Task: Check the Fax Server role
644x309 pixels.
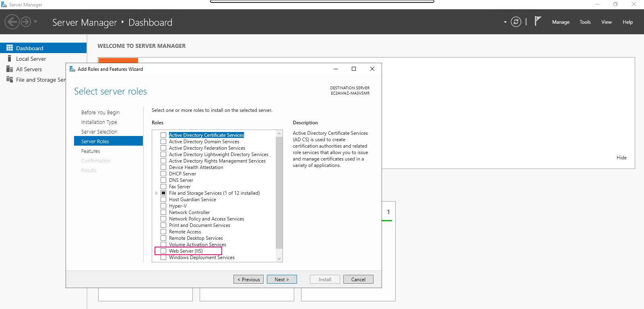Action: (x=163, y=187)
